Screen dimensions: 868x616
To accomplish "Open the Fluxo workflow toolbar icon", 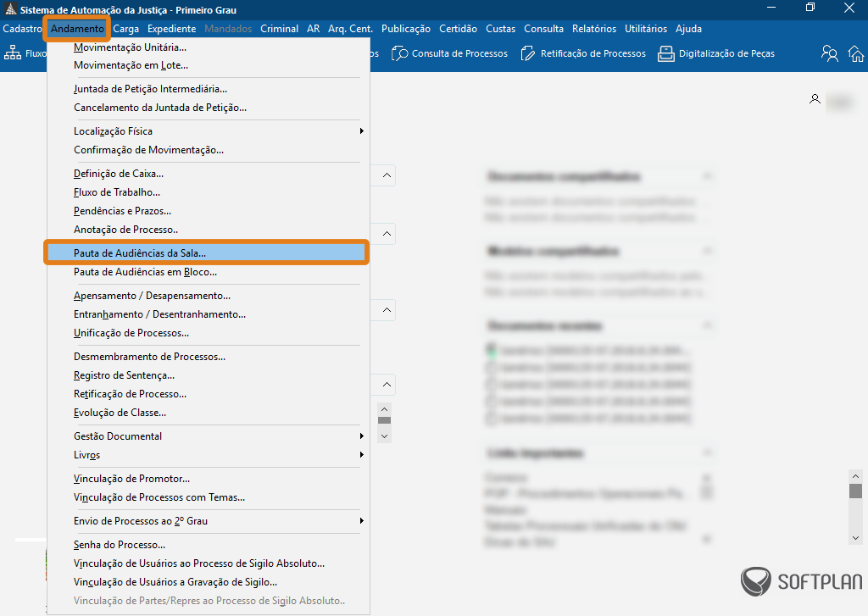I will pos(12,53).
